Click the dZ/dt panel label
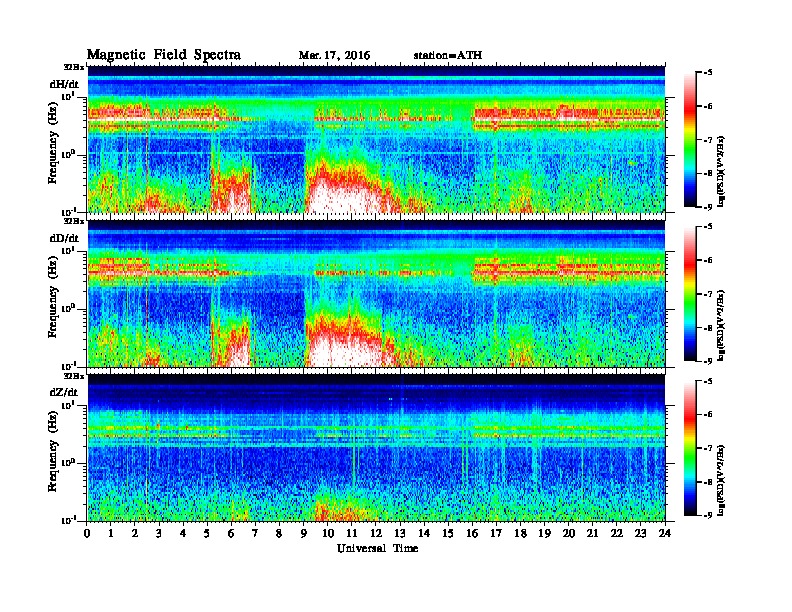The height and width of the screenshot is (612, 792). click(x=64, y=392)
